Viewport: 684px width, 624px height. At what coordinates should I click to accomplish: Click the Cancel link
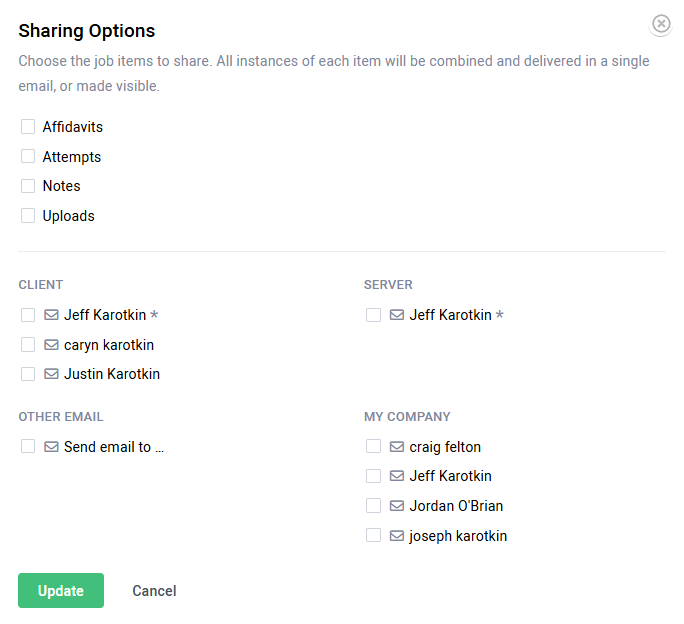154,591
